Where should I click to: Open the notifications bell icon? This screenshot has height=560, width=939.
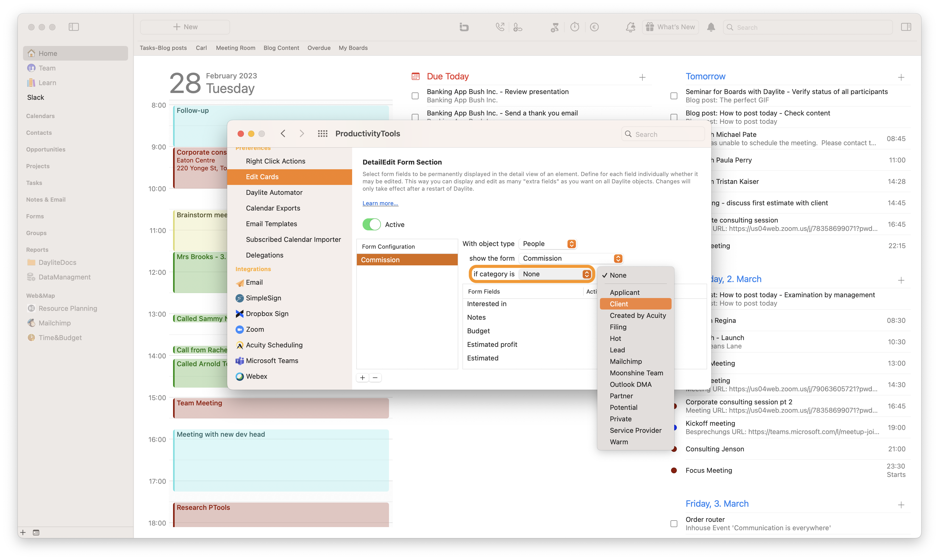pyautogui.click(x=711, y=27)
